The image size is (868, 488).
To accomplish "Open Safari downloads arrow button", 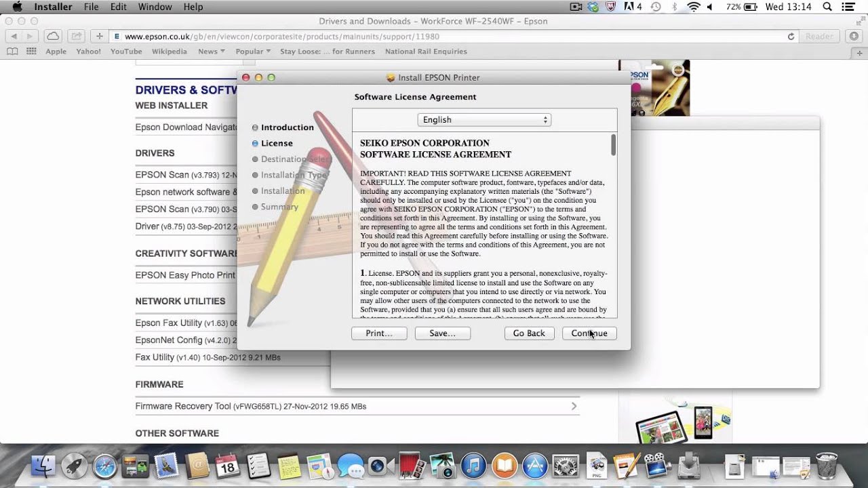I will pyautogui.click(x=854, y=37).
